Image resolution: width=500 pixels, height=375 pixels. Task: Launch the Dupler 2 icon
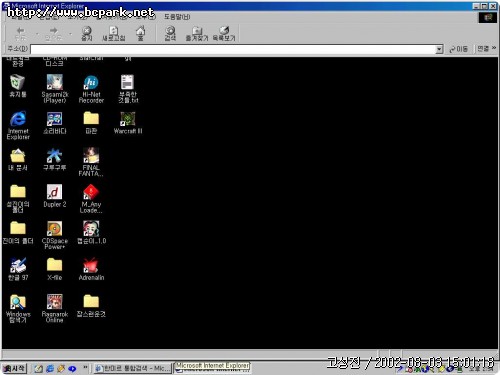(54, 196)
